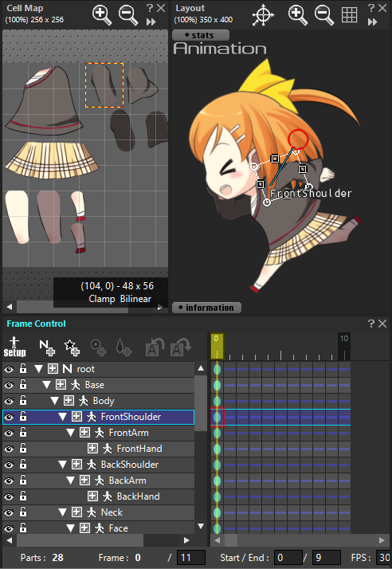Select the Face part row
The height and width of the screenshot is (569, 392).
(x=98, y=528)
